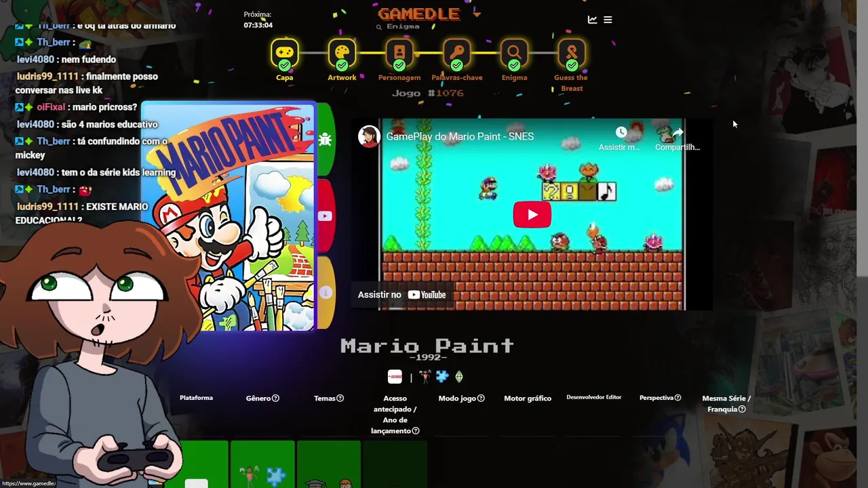Click the Mario Paint cover artwork
The width and height of the screenshot is (868, 488).
(x=229, y=216)
